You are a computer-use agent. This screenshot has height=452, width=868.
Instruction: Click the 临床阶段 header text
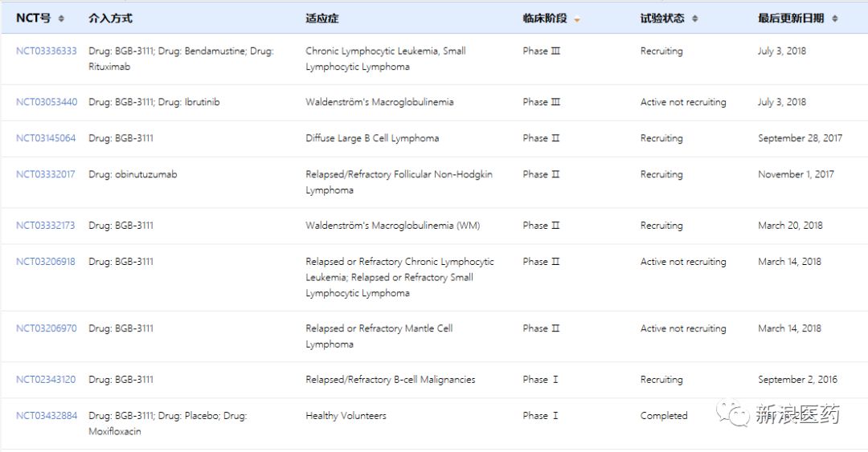[545, 18]
